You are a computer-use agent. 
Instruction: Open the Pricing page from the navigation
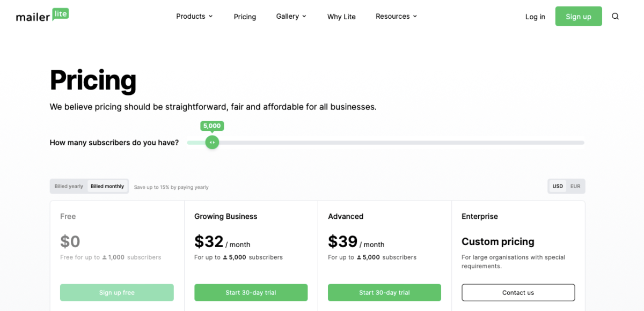click(245, 17)
